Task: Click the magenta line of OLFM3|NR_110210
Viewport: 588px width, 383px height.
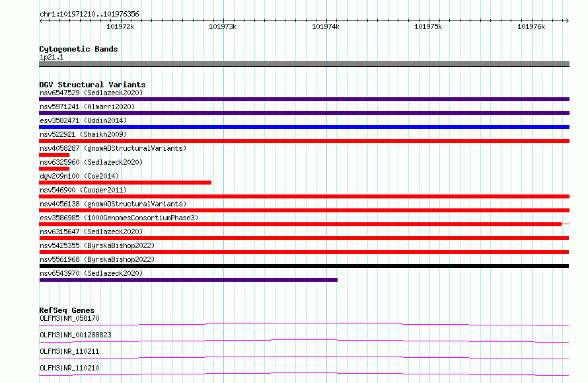Action: tap(304, 374)
